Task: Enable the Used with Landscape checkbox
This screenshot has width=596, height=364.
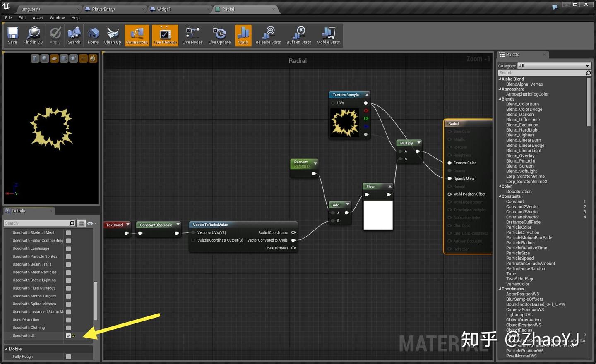Action: 68,248
